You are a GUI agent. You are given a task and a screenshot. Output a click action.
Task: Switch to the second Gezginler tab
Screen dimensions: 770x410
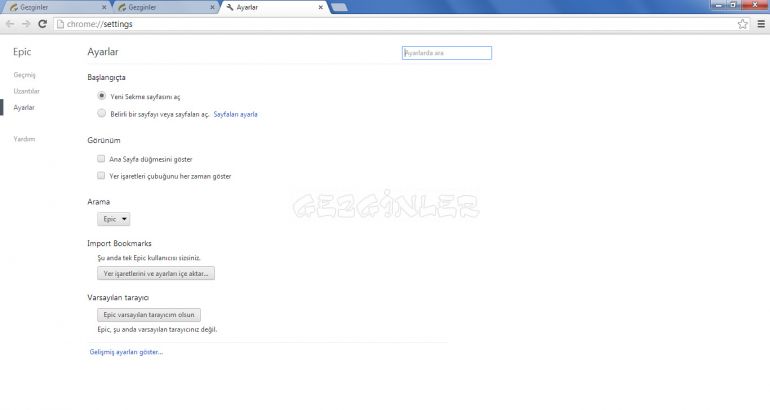[165, 7]
